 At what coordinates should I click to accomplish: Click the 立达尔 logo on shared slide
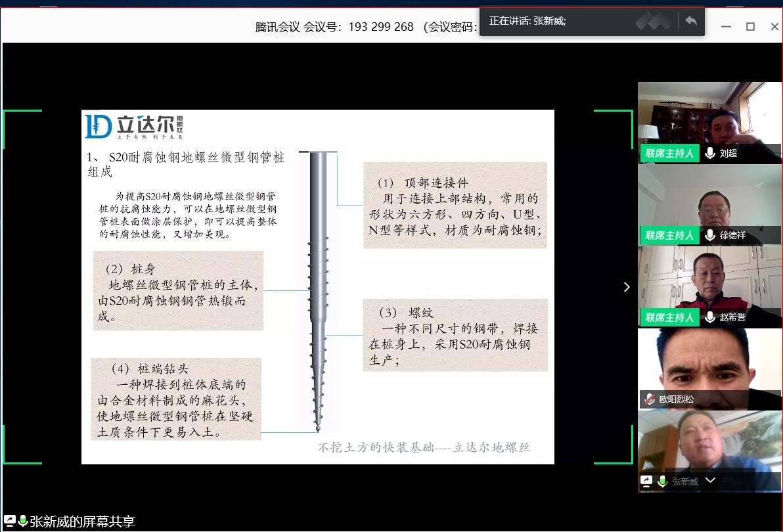134,126
